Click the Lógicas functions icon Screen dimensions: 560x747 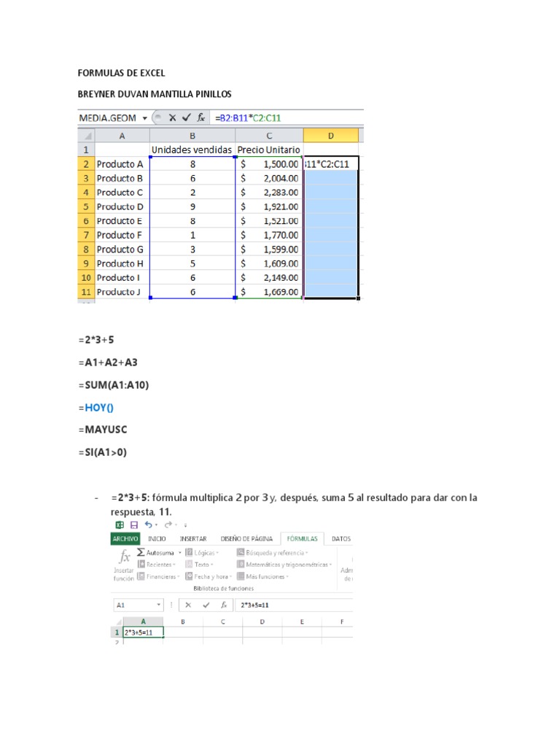tap(189, 552)
